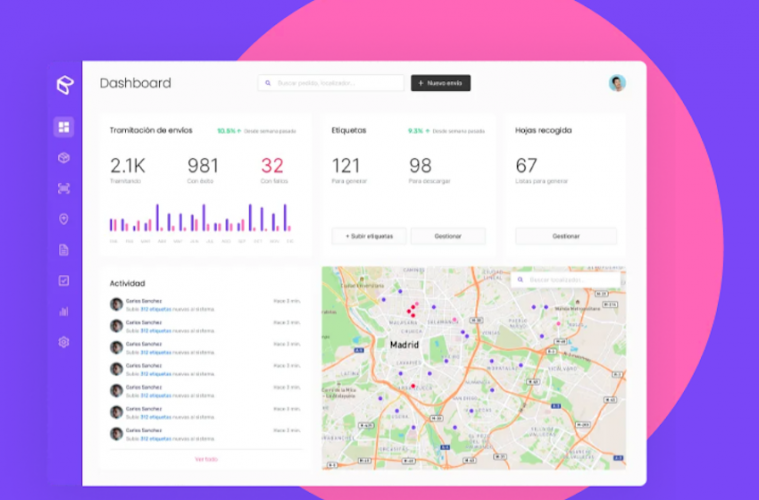Click the Madrid label on the map
The width and height of the screenshot is (759, 500).
point(404,345)
